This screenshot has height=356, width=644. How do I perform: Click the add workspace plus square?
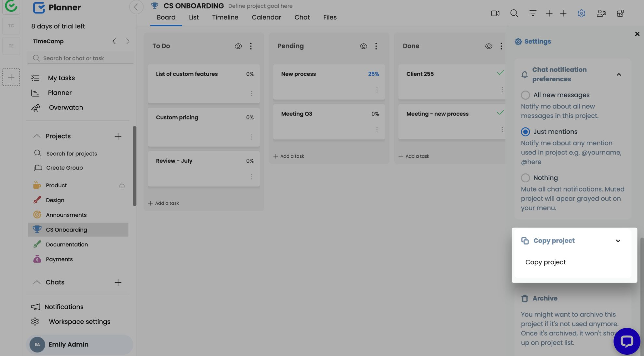click(11, 77)
